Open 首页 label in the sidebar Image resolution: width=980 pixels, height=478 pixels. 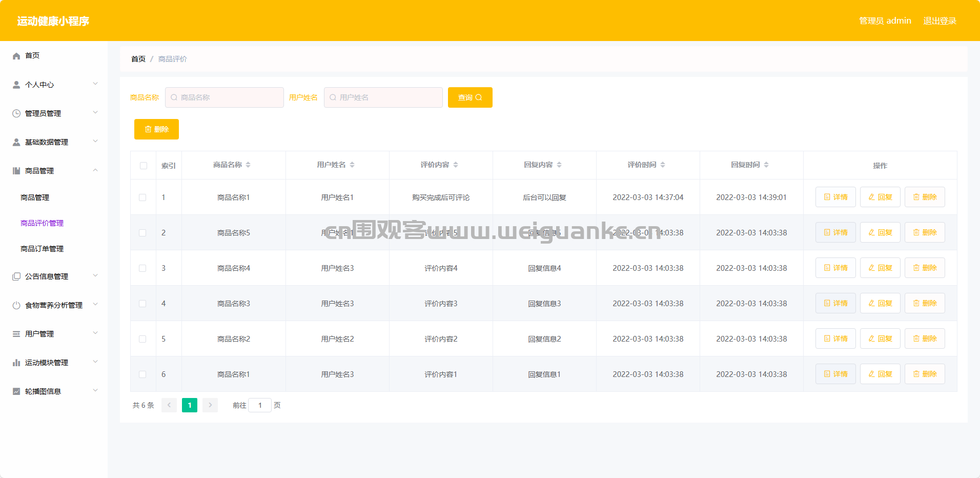(x=32, y=55)
